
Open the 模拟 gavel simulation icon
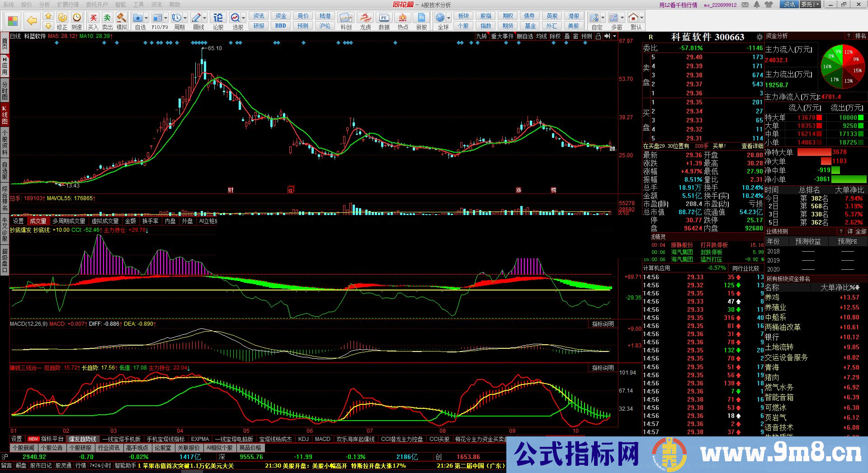(x=121, y=18)
